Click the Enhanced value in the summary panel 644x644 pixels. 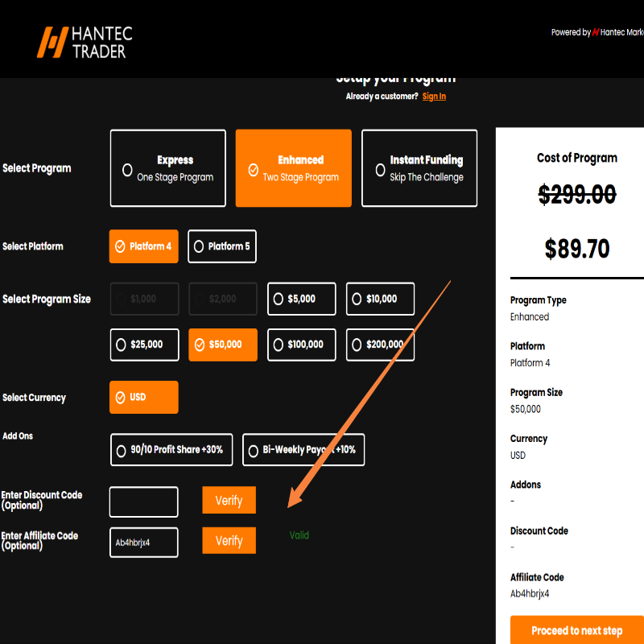[530, 316]
